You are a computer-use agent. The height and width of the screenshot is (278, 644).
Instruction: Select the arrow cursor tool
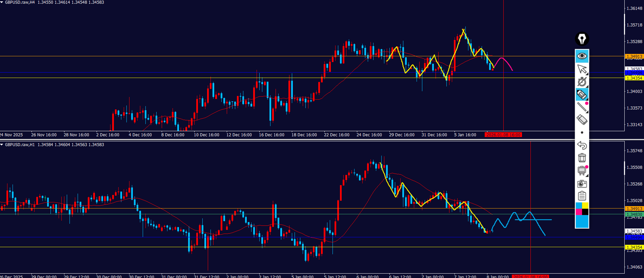pos(582,69)
